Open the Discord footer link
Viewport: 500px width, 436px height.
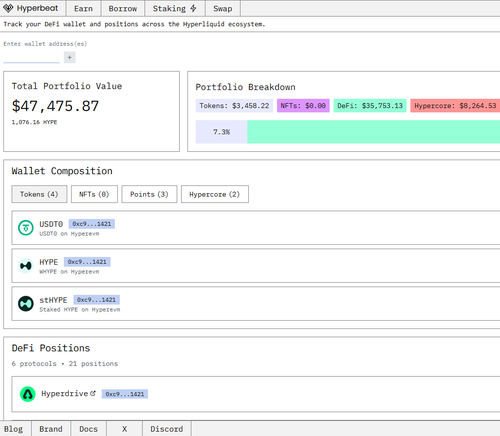click(x=167, y=429)
